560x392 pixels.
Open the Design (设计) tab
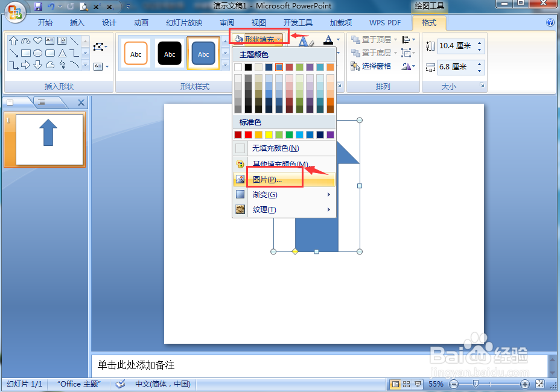[109, 23]
